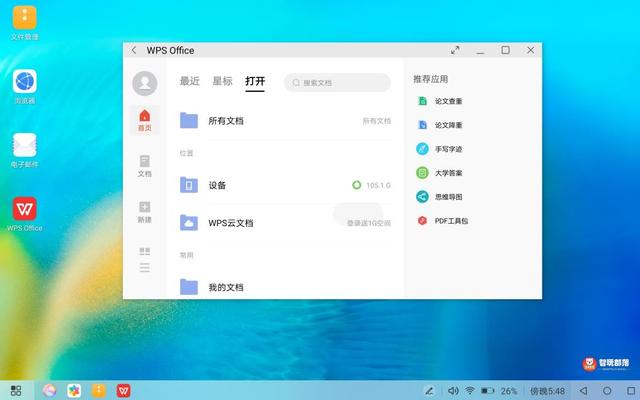The height and width of the screenshot is (400, 640).
Task: Open the 论文查重 recommended app
Action: click(439, 101)
